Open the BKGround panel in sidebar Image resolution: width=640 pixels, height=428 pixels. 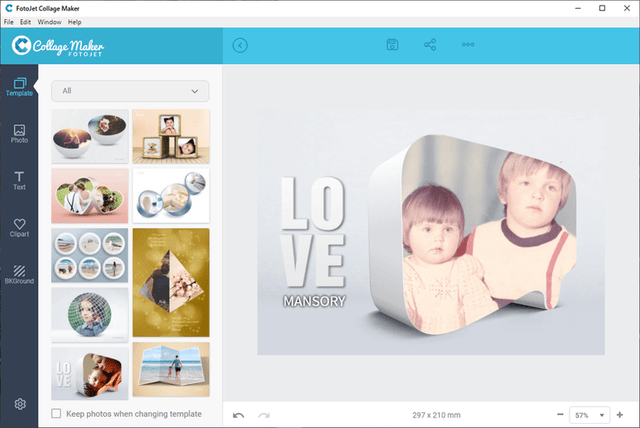[x=19, y=274]
